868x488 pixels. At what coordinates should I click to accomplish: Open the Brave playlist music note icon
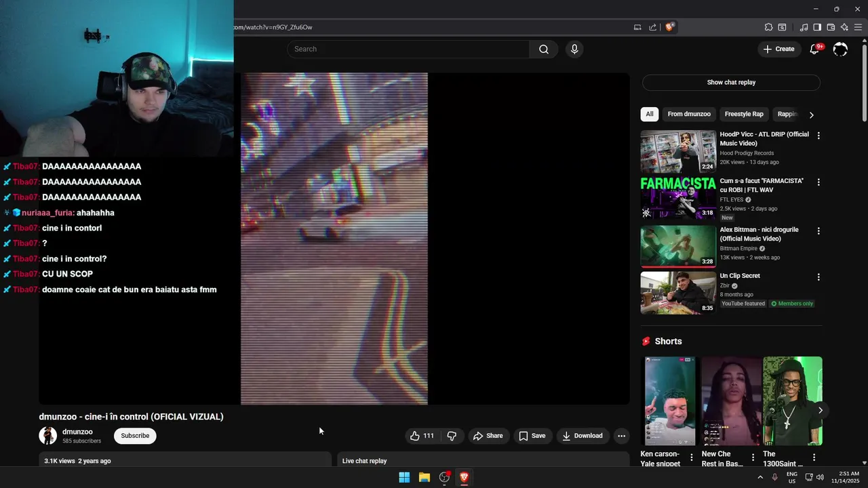click(804, 27)
